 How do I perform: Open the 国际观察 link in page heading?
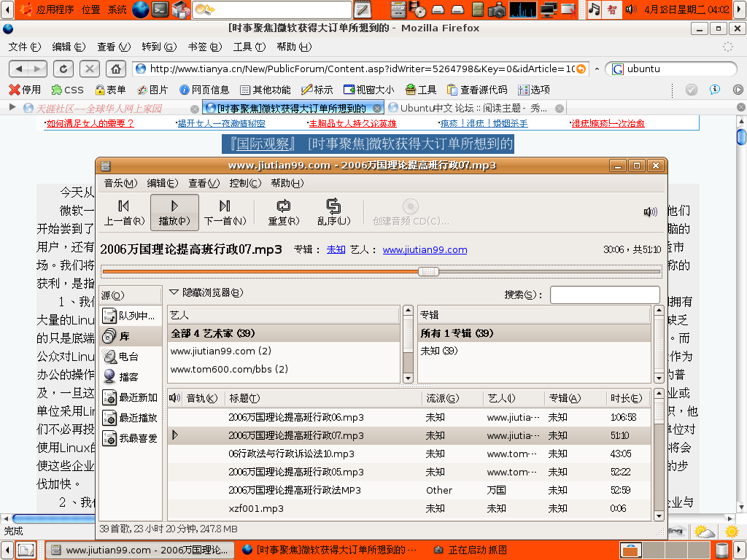click(263, 144)
